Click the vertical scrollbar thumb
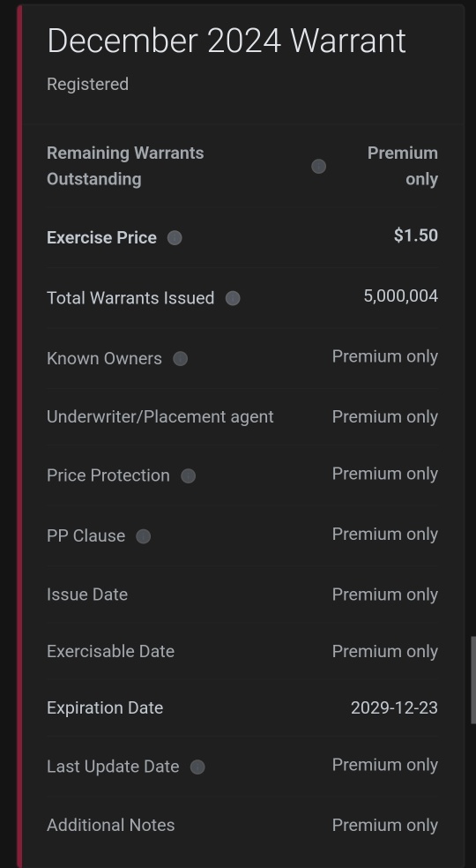This screenshot has width=476, height=868. click(x=473, y=680)
